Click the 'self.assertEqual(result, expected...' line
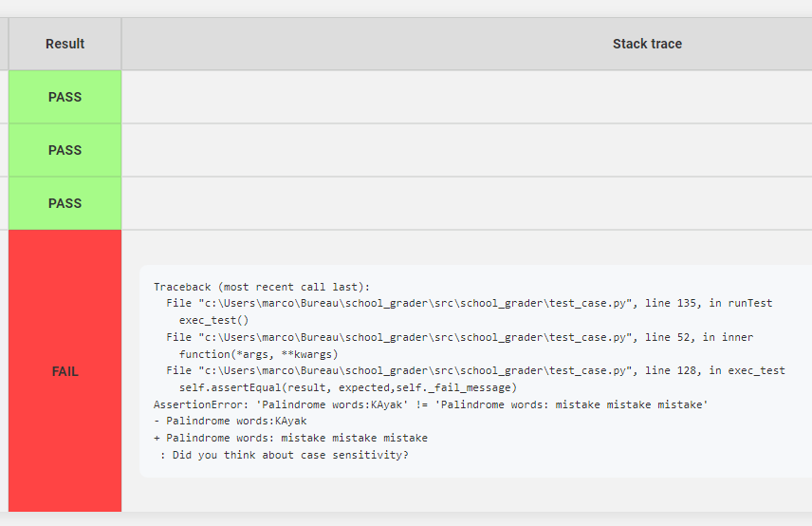 (x=348, y=387)
